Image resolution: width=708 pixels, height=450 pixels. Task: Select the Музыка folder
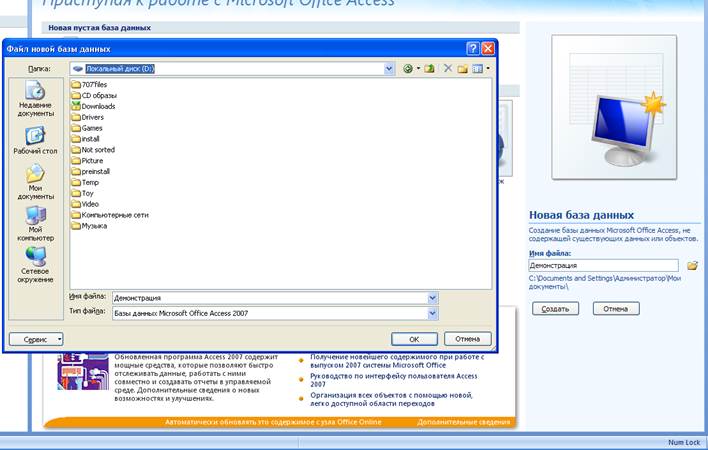click(89, 226)
